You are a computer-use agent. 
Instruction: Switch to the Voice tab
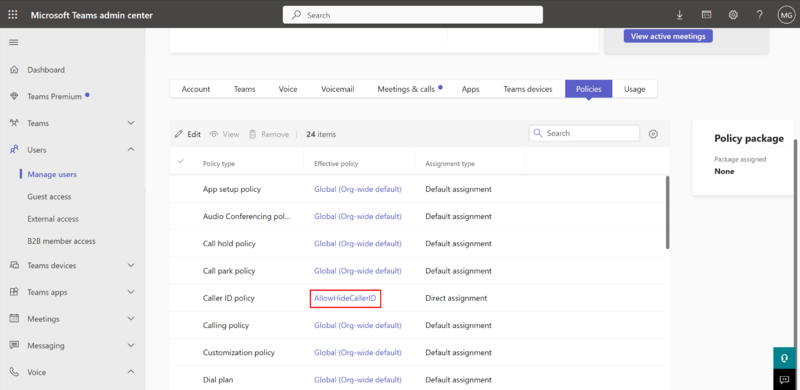click(288, 89)
